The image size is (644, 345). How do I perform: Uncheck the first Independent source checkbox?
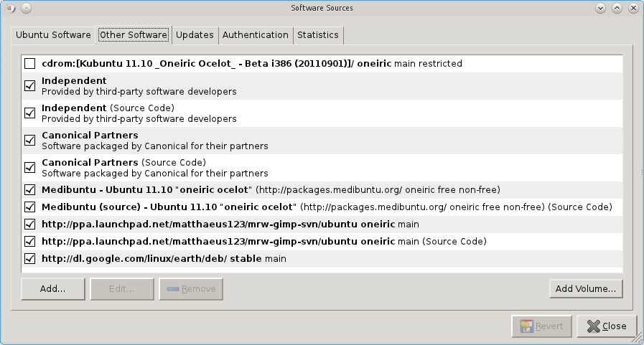click(x=30, y=86)
